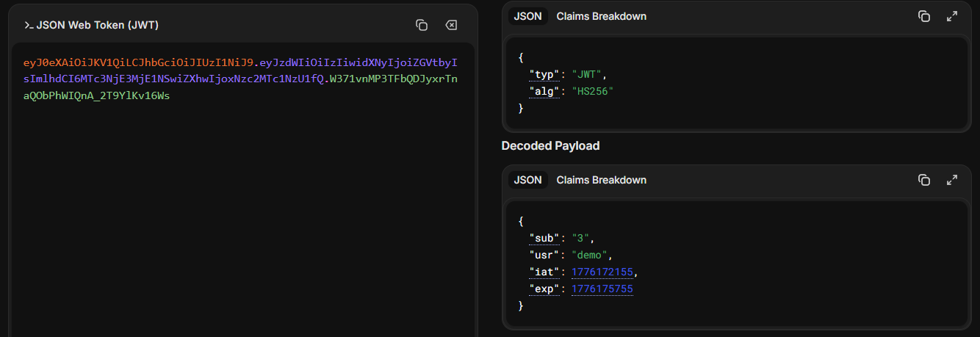Click the terminal prompt icon beside JWT title
980x337 pixels.
click(x=29, y=26)
